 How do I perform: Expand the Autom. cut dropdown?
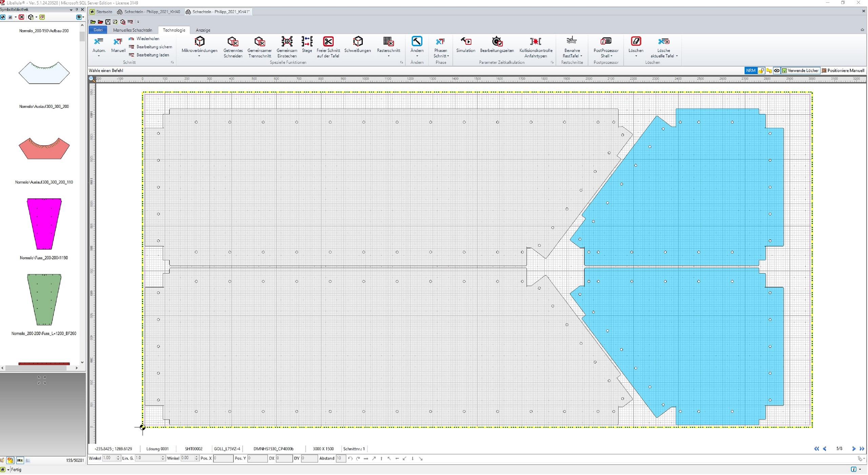click(x=99, y=56)
